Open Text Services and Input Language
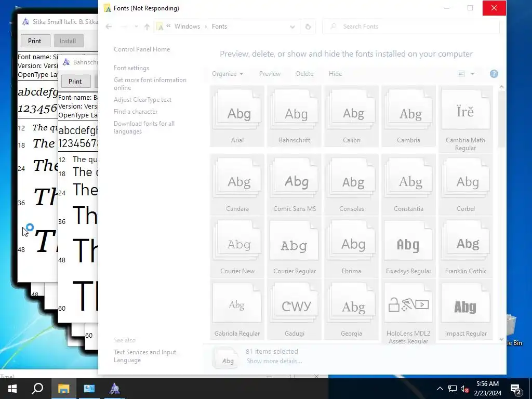 145,356
